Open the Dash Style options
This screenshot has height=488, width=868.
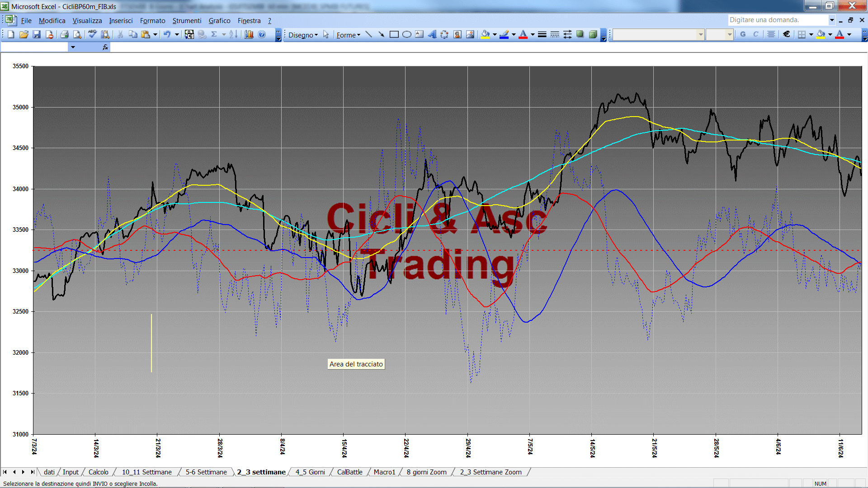pos(555,34)
